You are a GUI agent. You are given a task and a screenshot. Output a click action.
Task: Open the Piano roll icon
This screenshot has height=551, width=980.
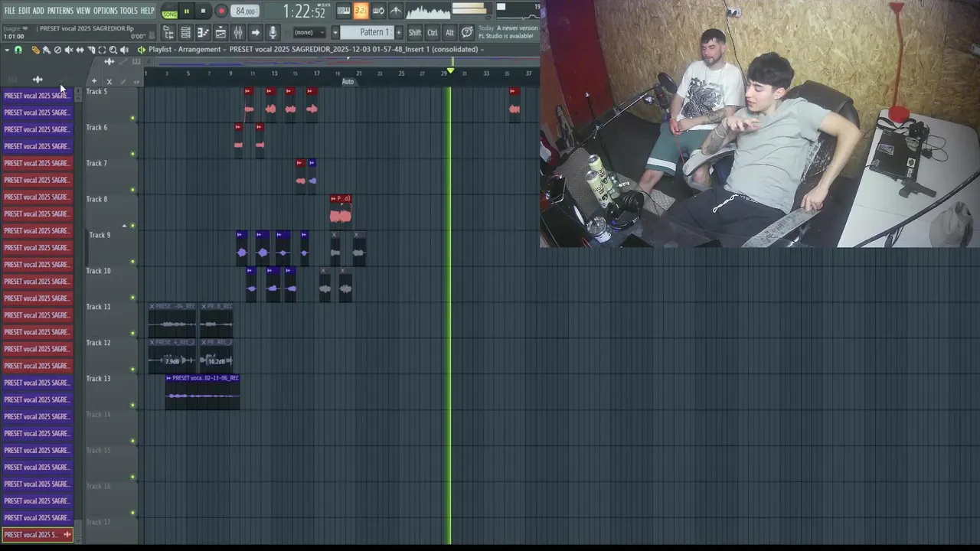[203, 32]
